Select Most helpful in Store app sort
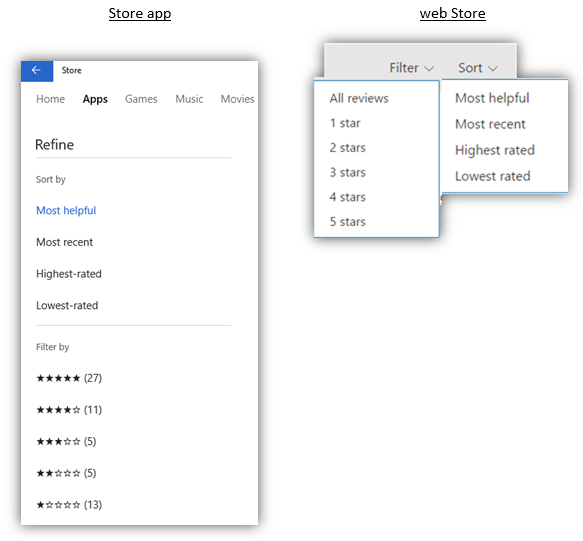 point(66,210)
